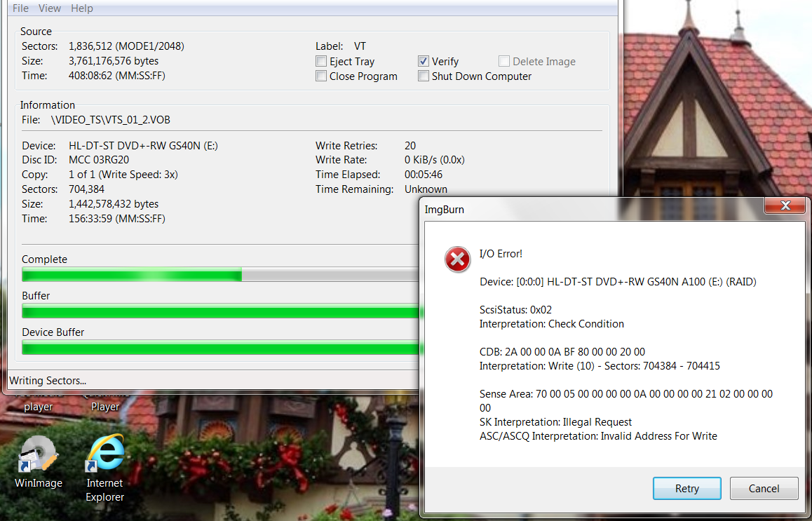The height and width of the screenshot is (521, 812).
Task: Click the SK Interpretation: Illegal Request line
Action: [555, 422]
